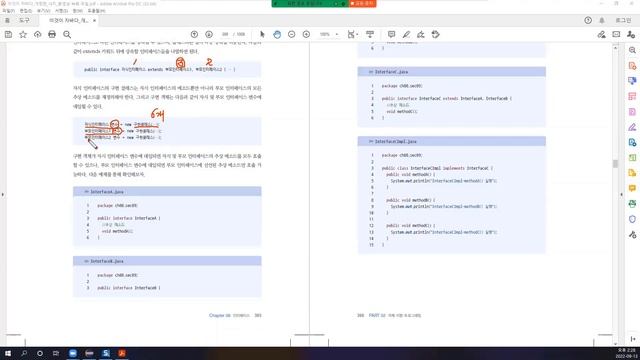Expand right-pane toggle at bottom corner
The width and height of the screenshot is (640, 360).
pos(632,339)
